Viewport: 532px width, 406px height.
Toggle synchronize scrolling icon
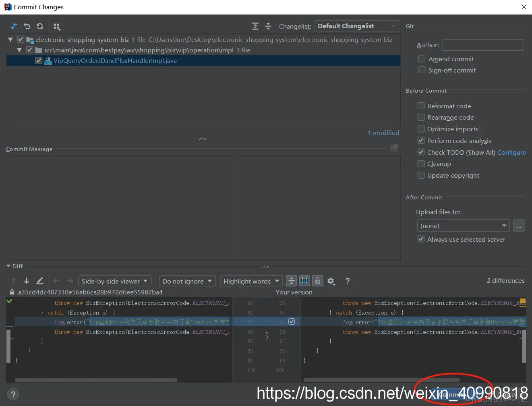pyautogui.click(x=305, y=281)
